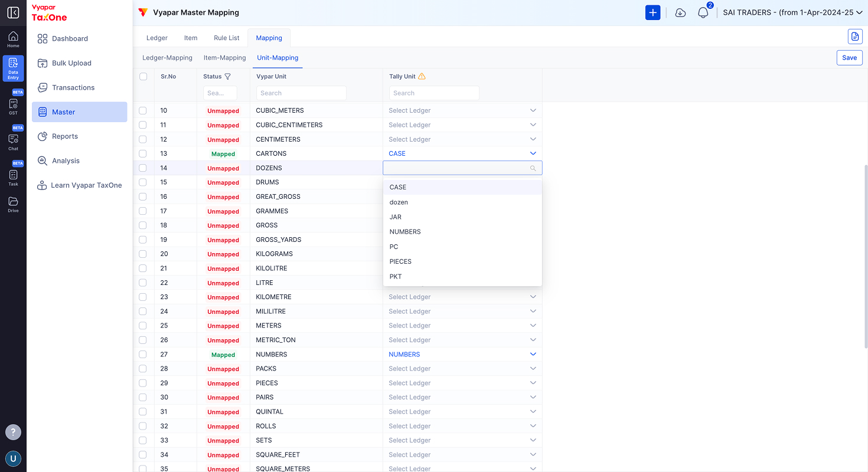The width and height of the screenshot is (868, 472).
Task: Go to Home in left rail
Action: (x=13, y=40)
